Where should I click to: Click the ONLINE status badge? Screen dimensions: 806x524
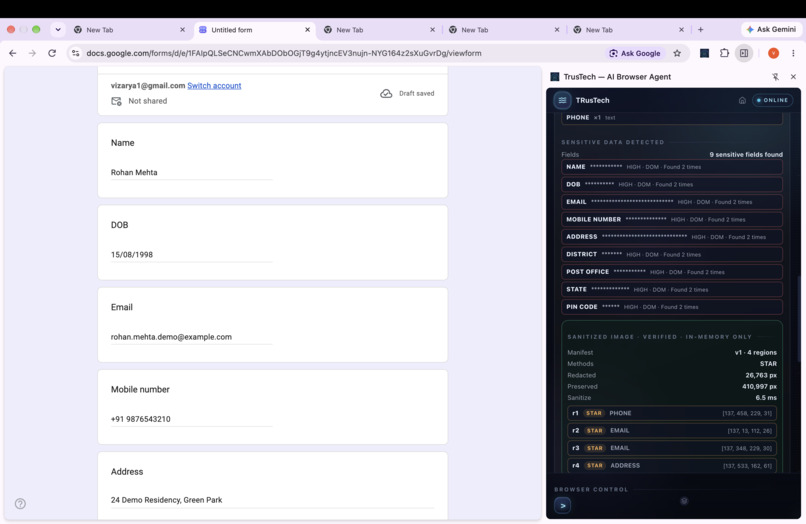(772, 100)
